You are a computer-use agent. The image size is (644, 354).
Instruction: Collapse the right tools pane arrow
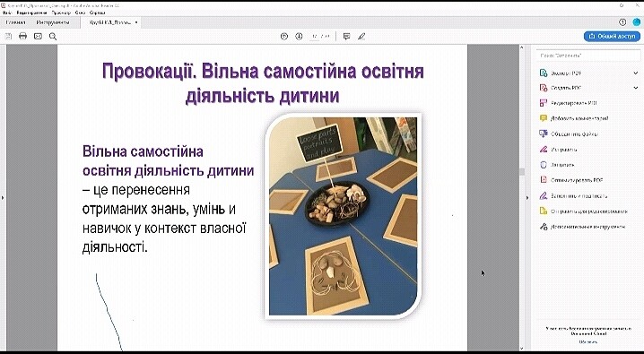click(527, 198)
